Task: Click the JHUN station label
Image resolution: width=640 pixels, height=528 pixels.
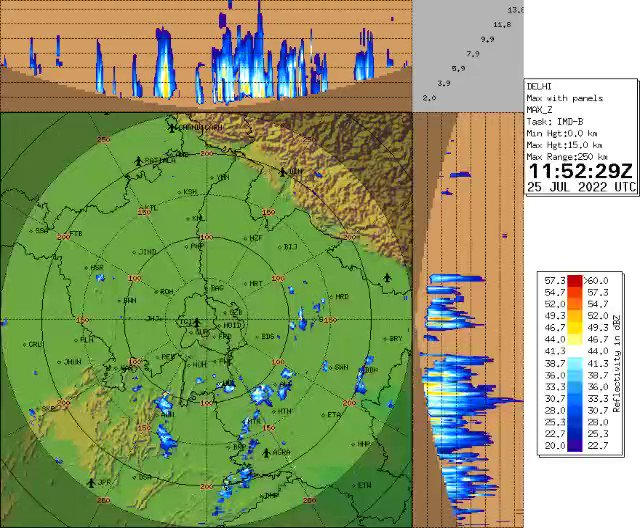Action: (73, 362)
